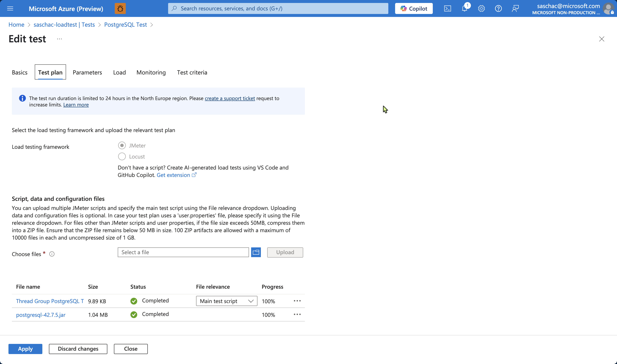Go to Home breadcrumb
Image resolution: width=617 pixels, height=364 pixels.
point(17,25)
